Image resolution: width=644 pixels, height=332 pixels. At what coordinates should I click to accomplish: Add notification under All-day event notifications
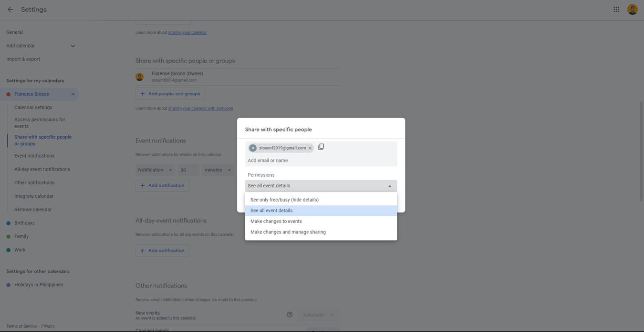pyautogui.click(x=162, y=251)
